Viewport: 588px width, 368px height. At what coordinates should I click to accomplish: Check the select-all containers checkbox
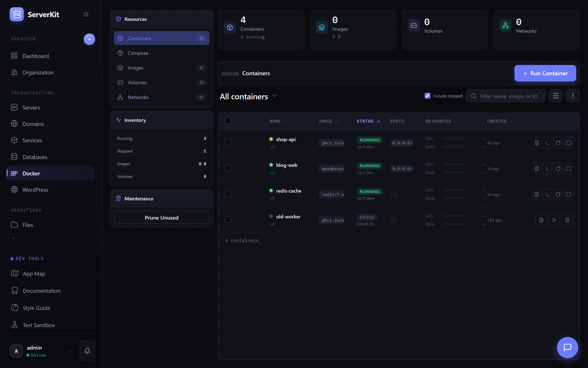228,121
